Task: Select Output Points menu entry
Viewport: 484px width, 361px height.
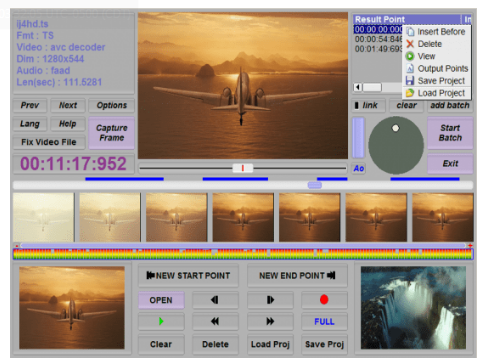Action: pos(437,68)
